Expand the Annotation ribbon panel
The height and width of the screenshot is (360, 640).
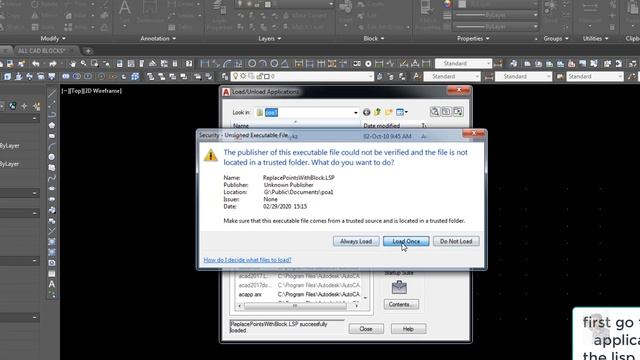(158, 38)
